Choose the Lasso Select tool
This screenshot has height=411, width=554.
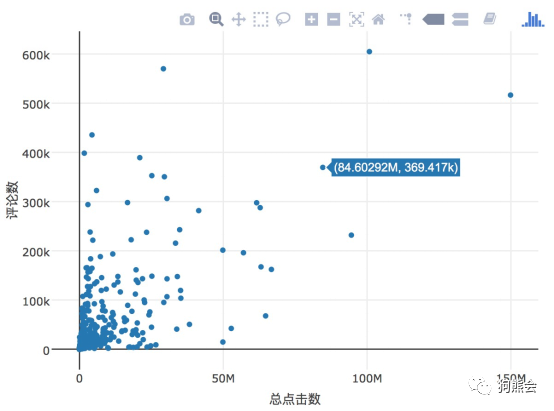(283, 19)
